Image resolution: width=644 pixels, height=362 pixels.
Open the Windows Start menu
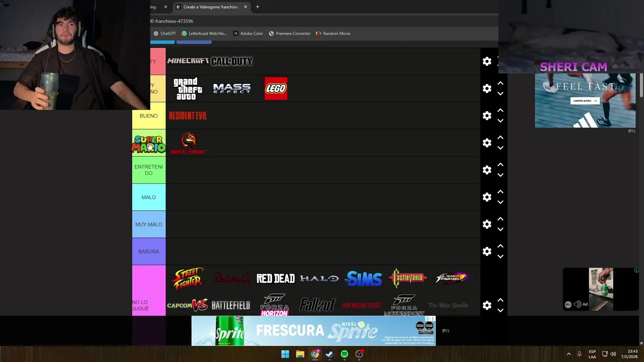point(285,354)
